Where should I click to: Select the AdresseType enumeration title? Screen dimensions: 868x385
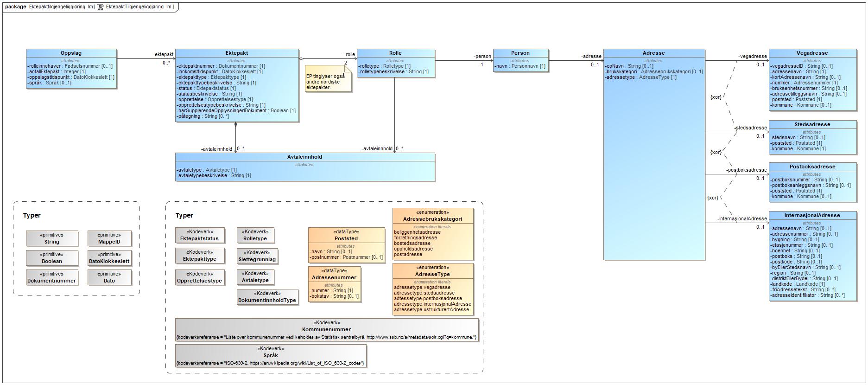(x=432, y=274)
